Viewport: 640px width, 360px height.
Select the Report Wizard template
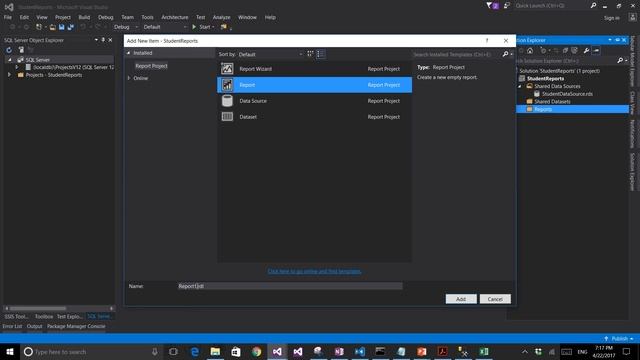(x=314, y=69)
